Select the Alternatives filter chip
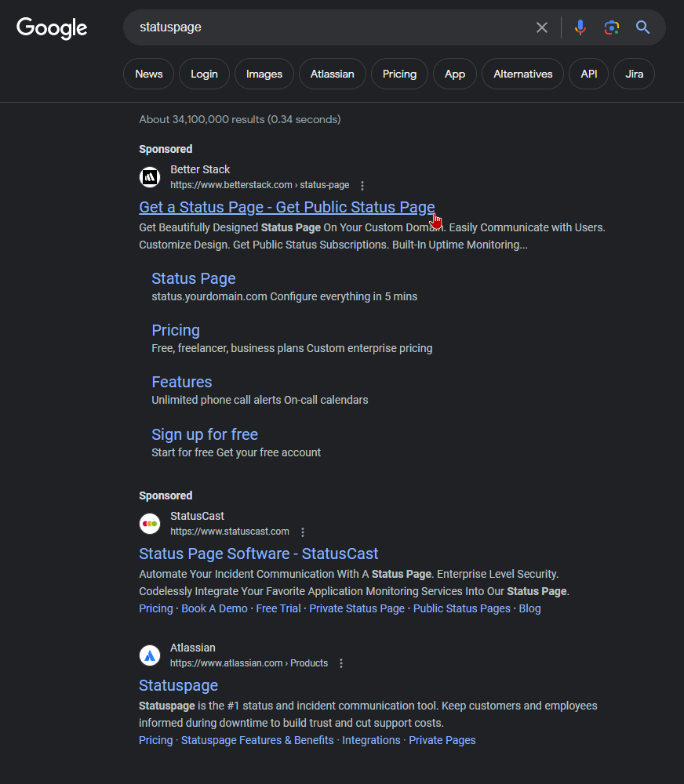Image resolution: width=684 pixels, height=784 pixels. 523,74
